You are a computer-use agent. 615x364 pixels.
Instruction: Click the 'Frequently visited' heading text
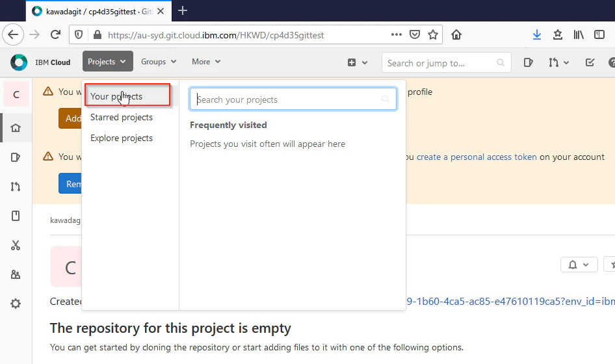[x=228, y=125]
